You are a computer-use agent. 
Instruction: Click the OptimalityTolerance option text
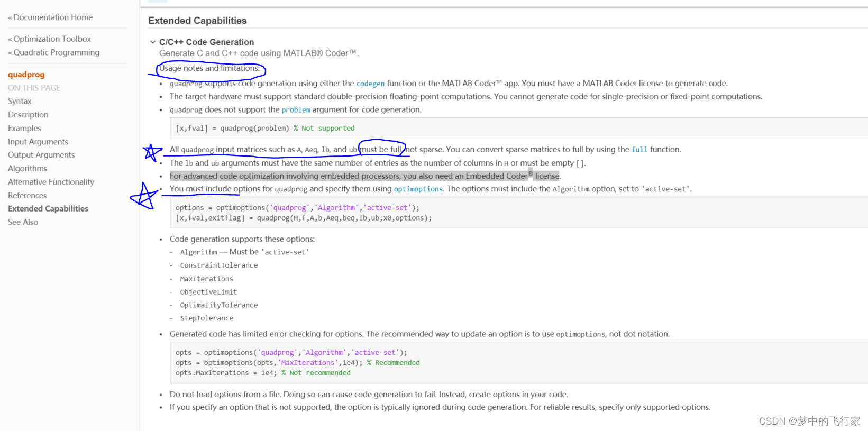click(219, 305)
